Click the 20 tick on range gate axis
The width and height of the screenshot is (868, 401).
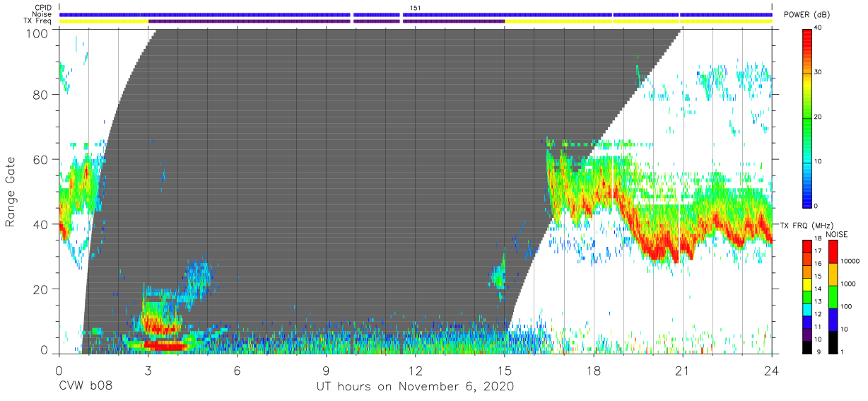42,289
